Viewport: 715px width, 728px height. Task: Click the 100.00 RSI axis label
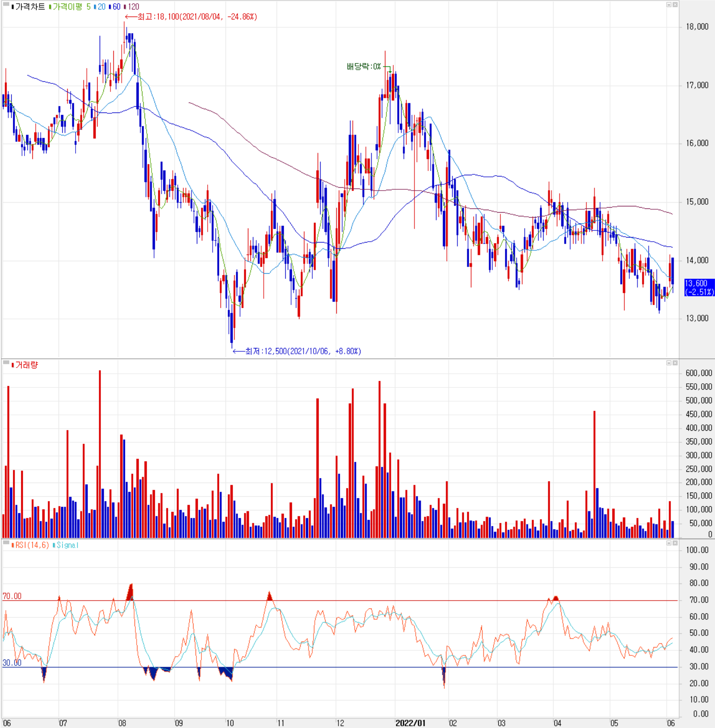point(697,550)
